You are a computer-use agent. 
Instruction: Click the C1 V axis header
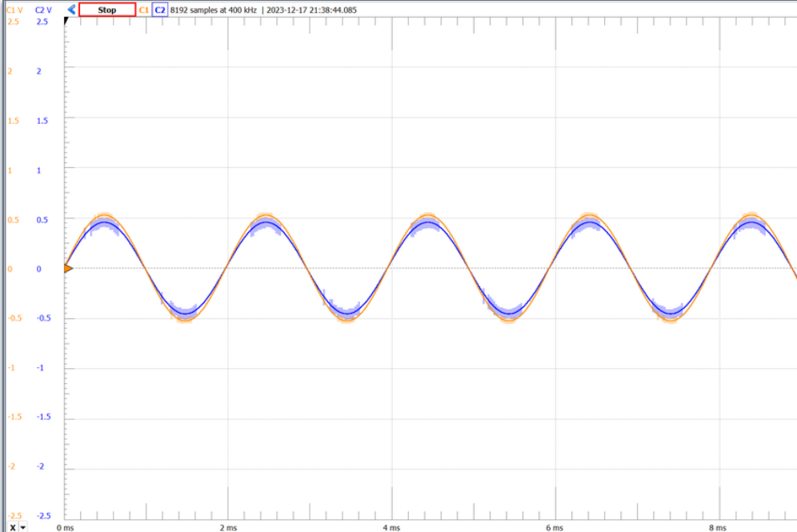pos(15,10)
